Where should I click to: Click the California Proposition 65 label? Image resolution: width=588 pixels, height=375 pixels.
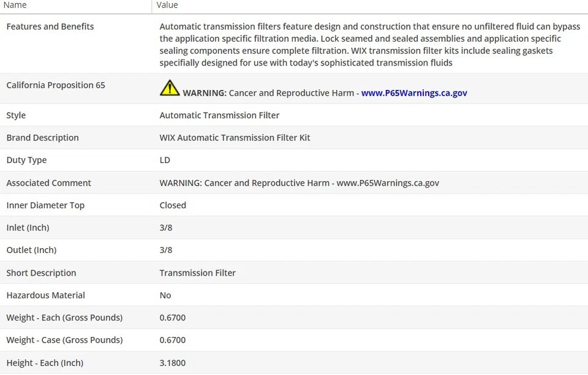pos(56,85)
